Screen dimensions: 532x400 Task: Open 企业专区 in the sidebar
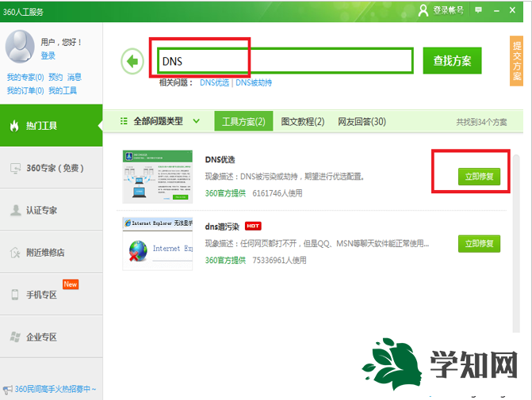coord(52,337)
